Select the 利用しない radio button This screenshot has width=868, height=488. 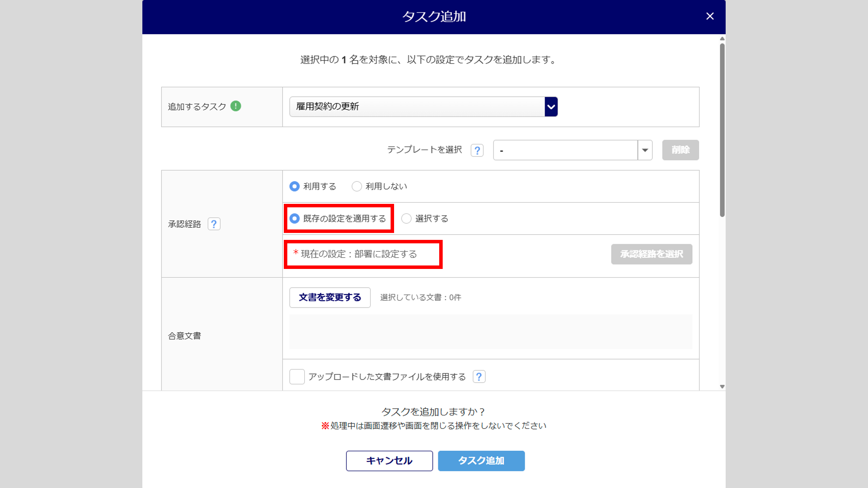(357, 187)
